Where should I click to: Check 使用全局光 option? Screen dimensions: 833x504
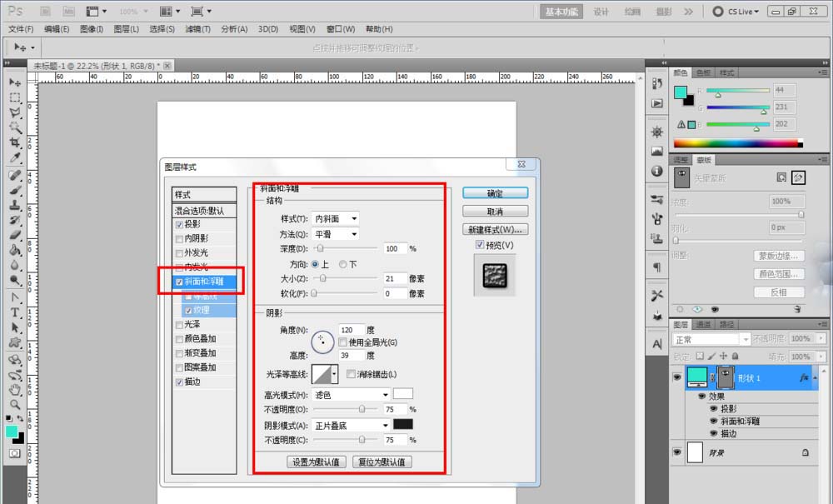point(343,342)
